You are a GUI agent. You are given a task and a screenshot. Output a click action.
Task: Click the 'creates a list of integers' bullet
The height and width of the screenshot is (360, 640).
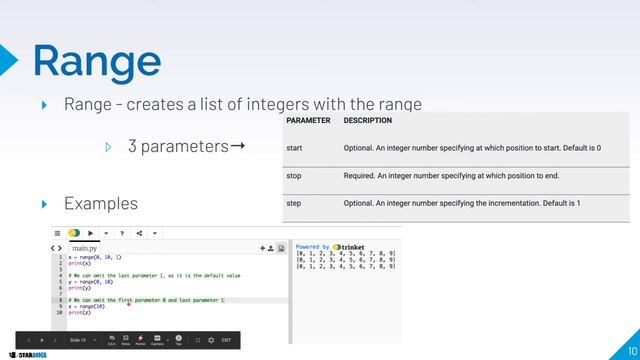tap(243, 104)
